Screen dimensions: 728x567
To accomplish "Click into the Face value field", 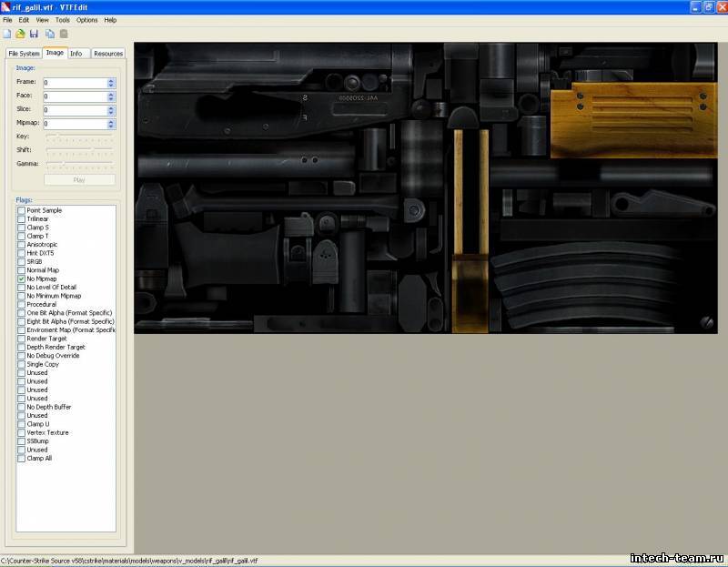I will coord(76,96).
